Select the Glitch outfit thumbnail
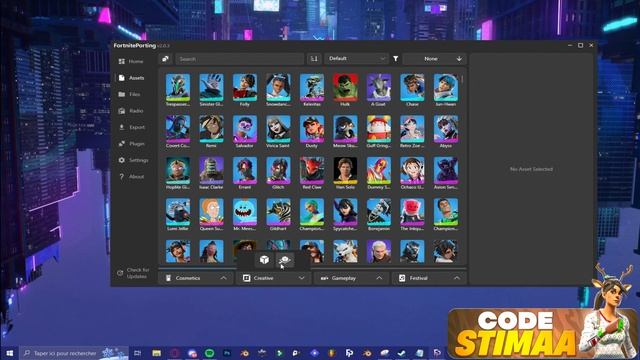This screenshot has height=360, width=640. (x=278, y=171)
